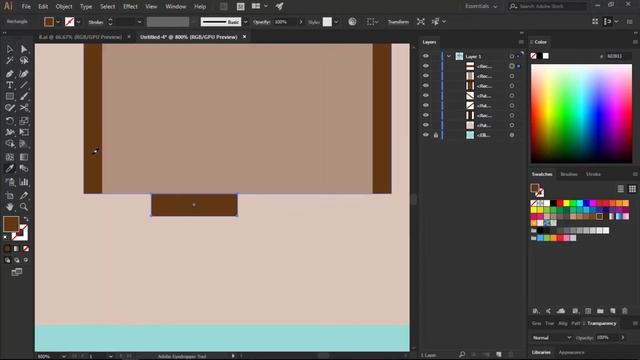Open Normal blending mode dropdown

click(552, 338)
